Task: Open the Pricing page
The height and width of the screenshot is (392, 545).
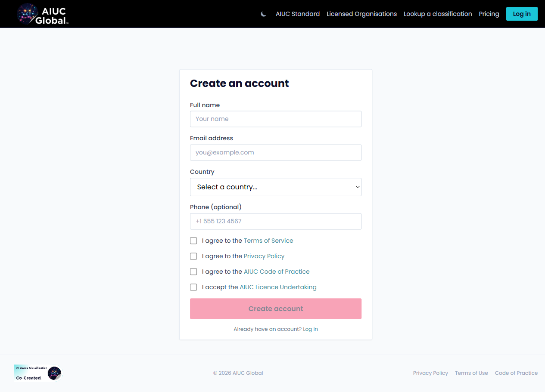Action: pyautogui.click(x=489, y=14)
